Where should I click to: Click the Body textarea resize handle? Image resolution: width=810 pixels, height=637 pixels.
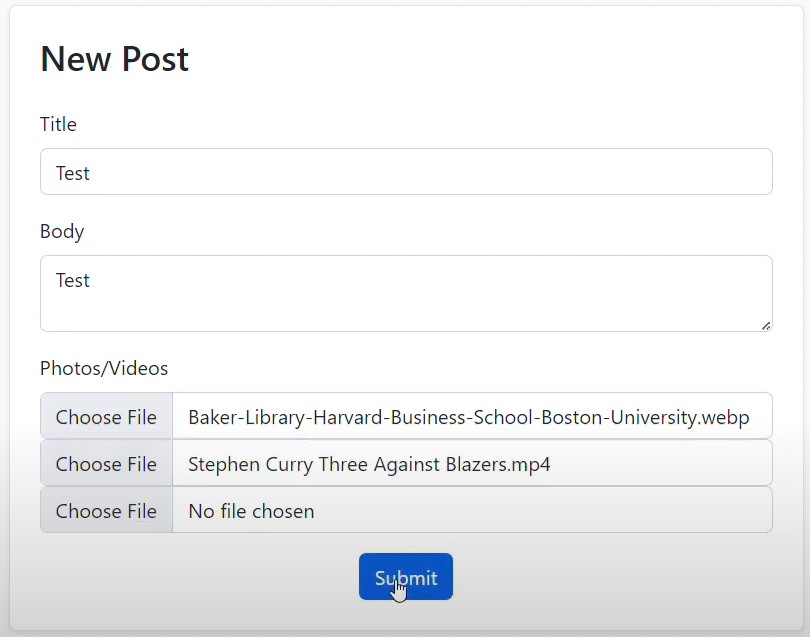click(x=766, y=325)
